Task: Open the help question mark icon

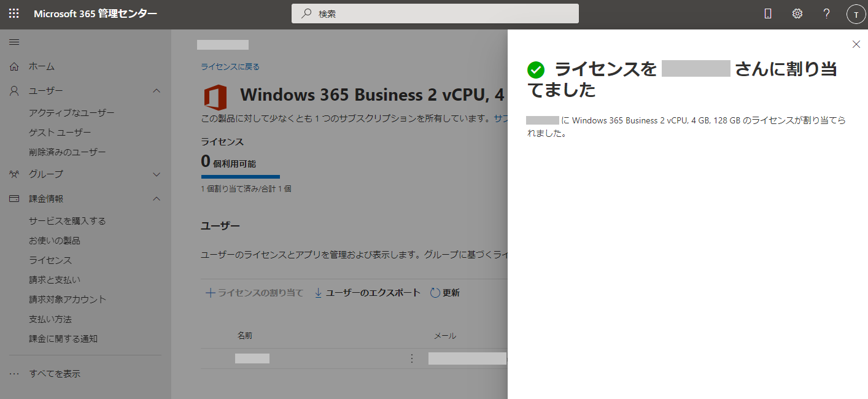Action: coord(827,14)
